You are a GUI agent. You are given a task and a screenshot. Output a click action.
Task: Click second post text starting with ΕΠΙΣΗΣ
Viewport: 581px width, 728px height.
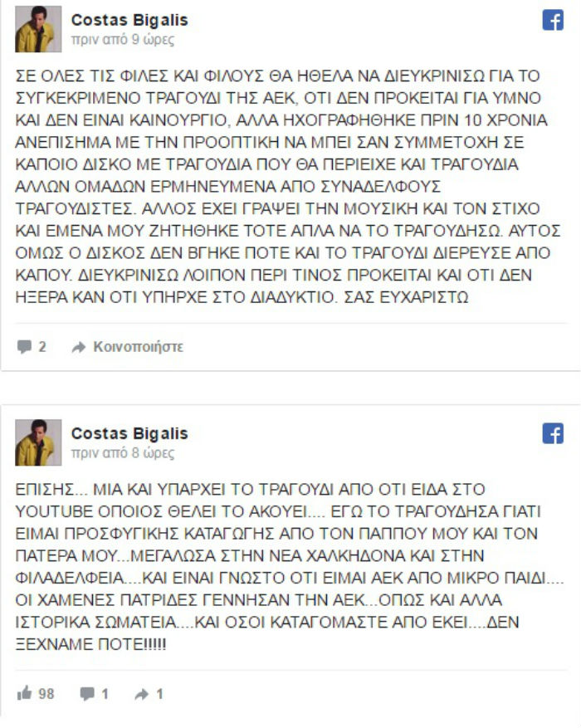coord(290,566)
